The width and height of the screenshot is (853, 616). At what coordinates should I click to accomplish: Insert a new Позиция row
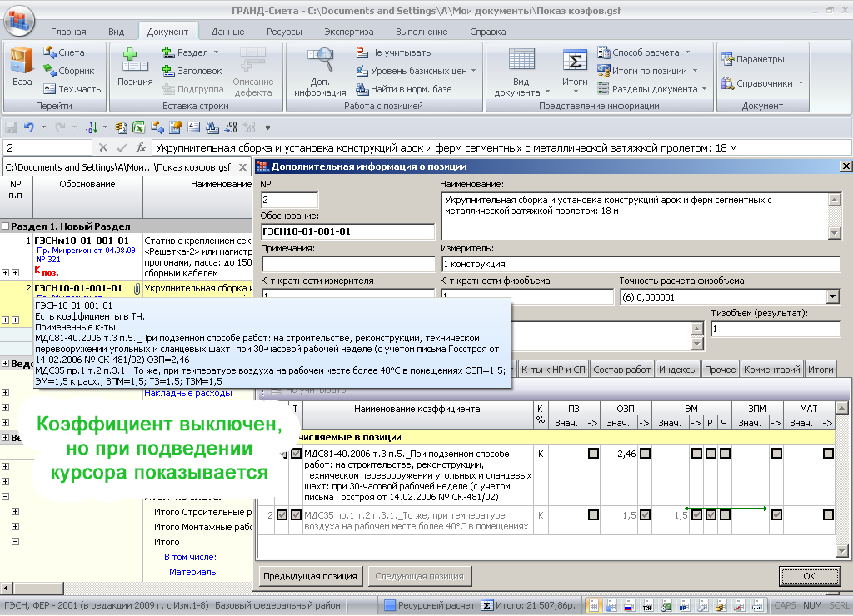pyautogui.click(x=135, y=68)
